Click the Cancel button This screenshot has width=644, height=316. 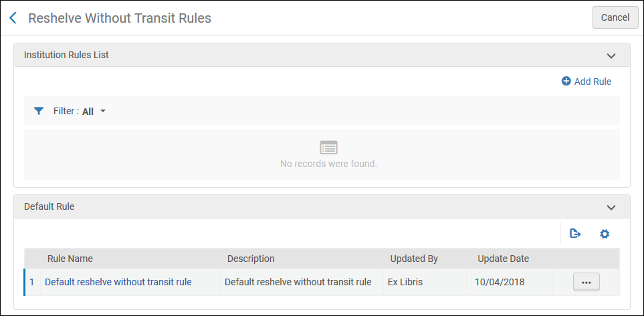click(x=615, y=18)
